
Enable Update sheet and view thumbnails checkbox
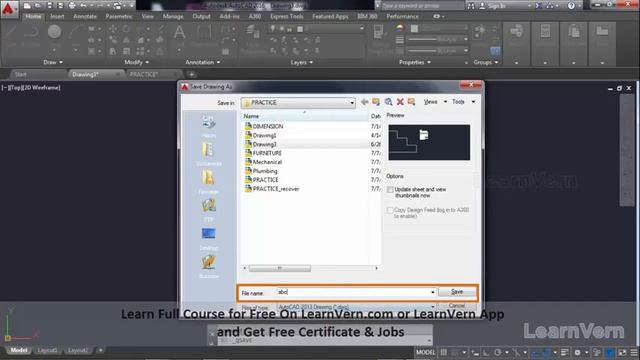tap(390, 190)
